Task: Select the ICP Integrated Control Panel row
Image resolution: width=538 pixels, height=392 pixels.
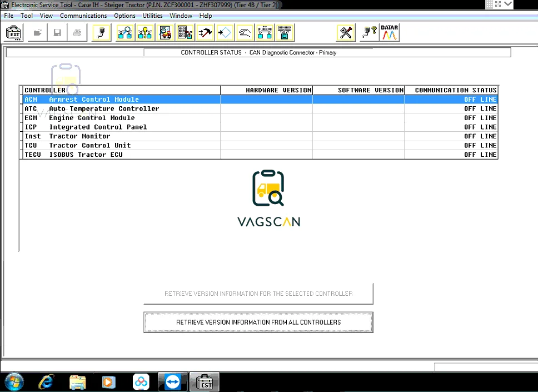Action: pyautogui.click(x=261, y=127)
